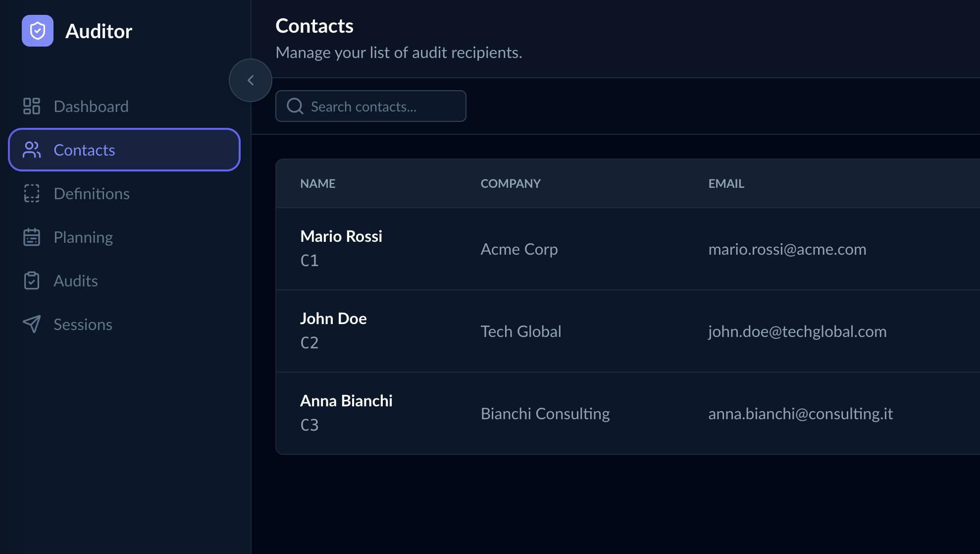This screenshot has height=554, width=980.
Task: Collapse the sidebar with the chevron button
Action: (250, 80)
